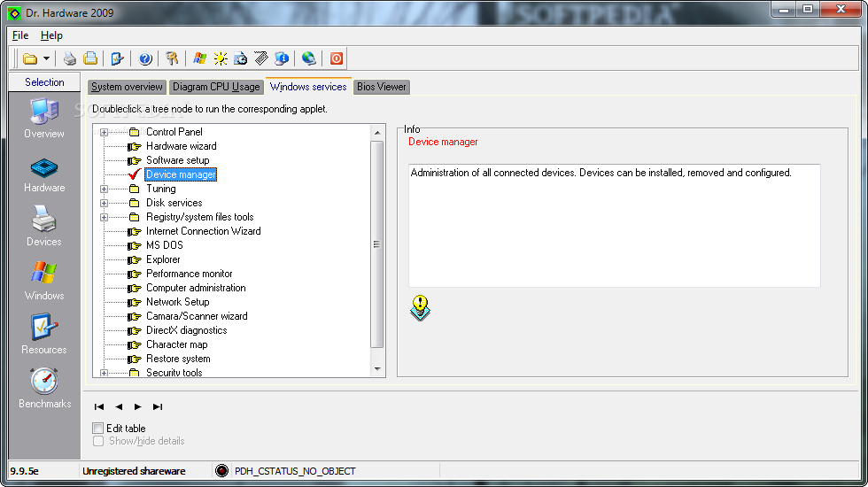The width and height of the screenshot is (868, 487).
Task: Click the Windows flag toolbar icon
Action: [x=200, y=58]
